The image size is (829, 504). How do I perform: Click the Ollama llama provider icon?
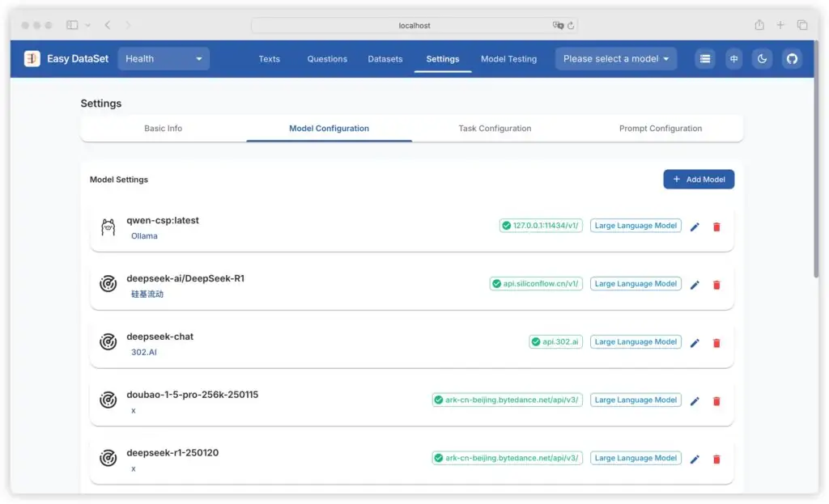108,227
